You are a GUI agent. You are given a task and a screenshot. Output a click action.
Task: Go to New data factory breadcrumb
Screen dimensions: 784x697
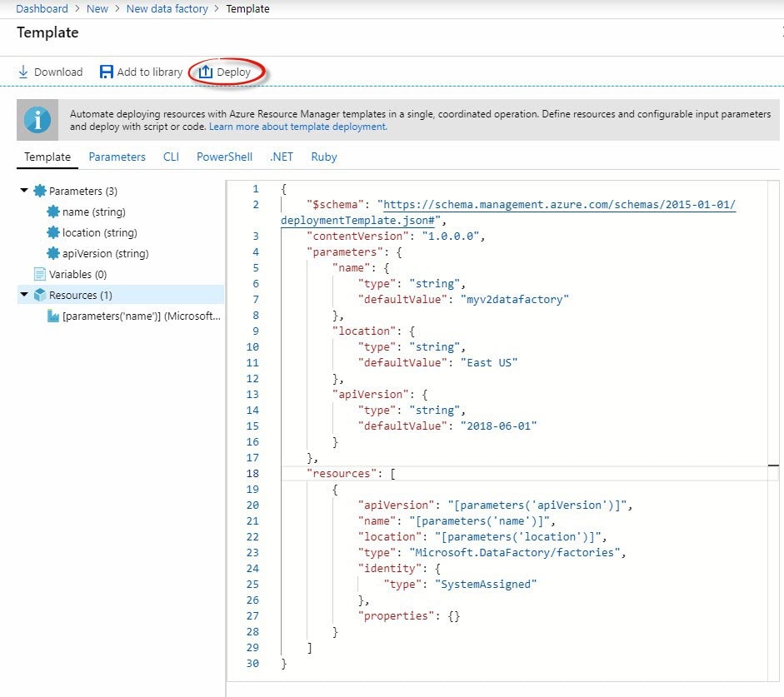[x=167, y=8]
